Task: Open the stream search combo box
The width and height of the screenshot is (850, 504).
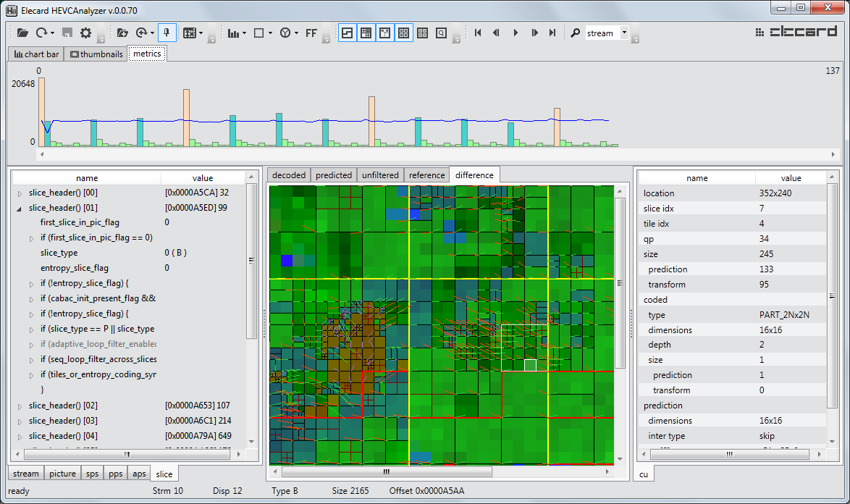Action: click(607, 33)
